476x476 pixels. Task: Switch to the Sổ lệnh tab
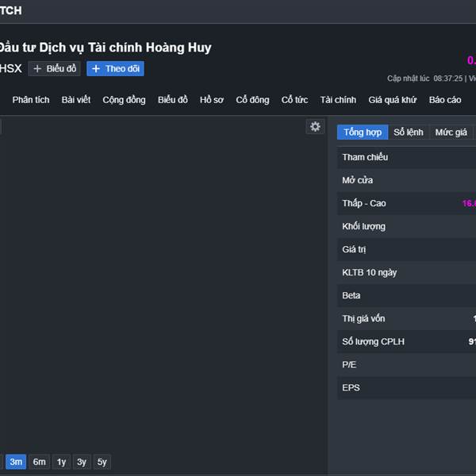click(409, 132)
